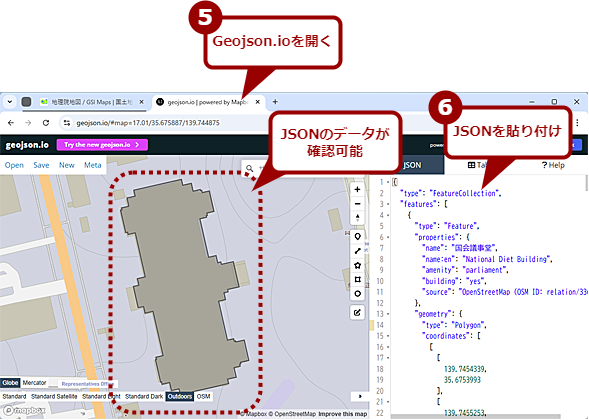589x420 pixels.
Task: Close the geojson.io tab
Action: (x=258, y=102)
